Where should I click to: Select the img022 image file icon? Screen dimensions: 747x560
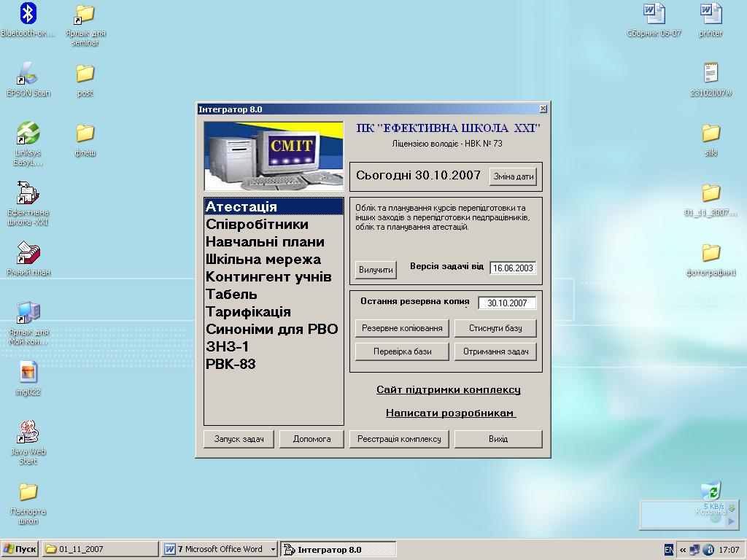[28, 372]
